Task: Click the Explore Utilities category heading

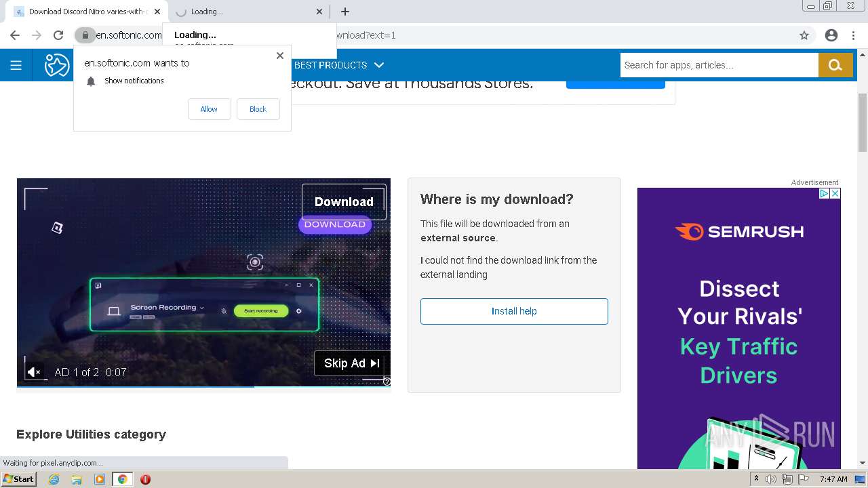Action: coord(91,434)
